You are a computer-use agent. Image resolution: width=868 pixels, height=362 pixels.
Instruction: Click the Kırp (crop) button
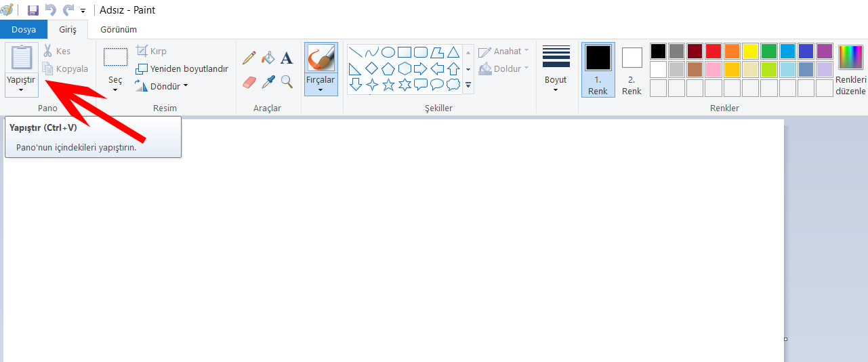pos(151,51)
